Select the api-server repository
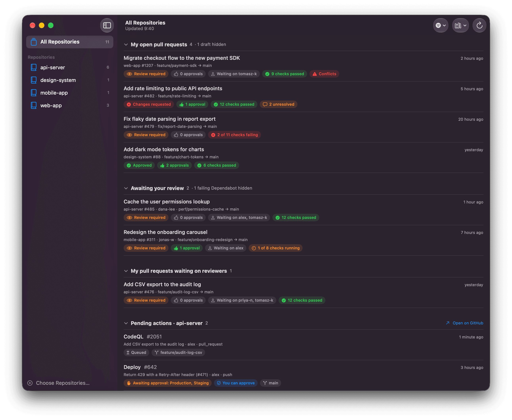Viewport: 512px width, 420px height. 70,67
